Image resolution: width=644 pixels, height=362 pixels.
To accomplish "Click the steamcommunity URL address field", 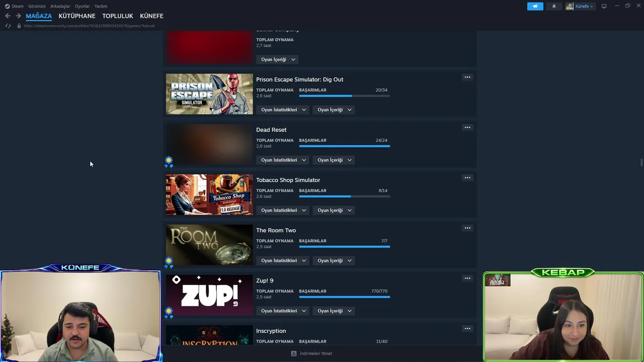I will point(89,26).
